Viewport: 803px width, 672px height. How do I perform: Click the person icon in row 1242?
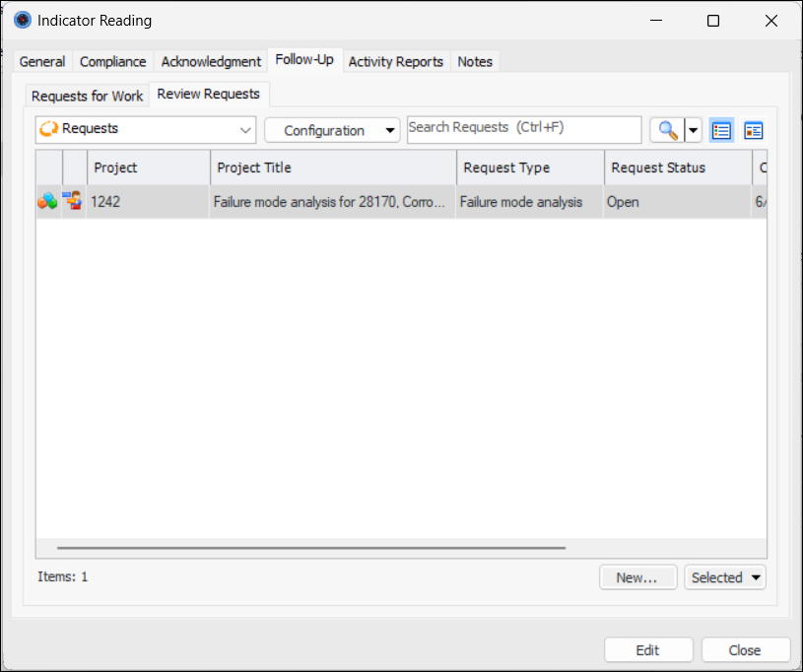[x=73, y=200]
